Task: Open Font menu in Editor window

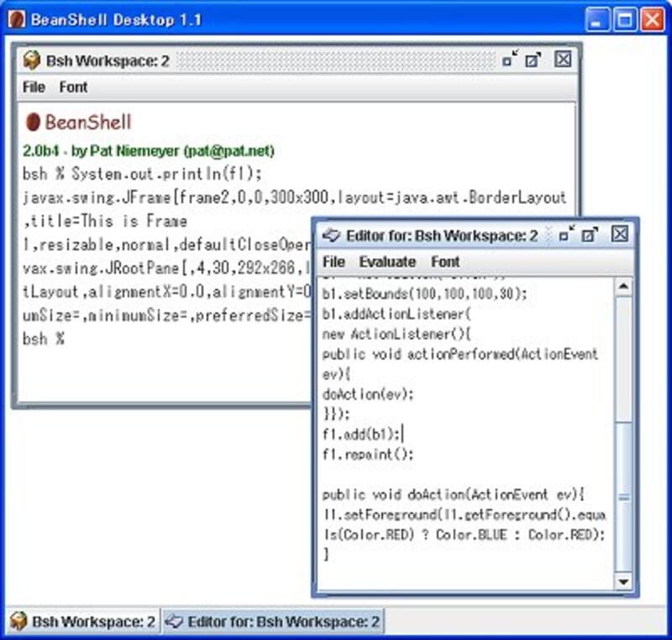Action: coord(445,261)
